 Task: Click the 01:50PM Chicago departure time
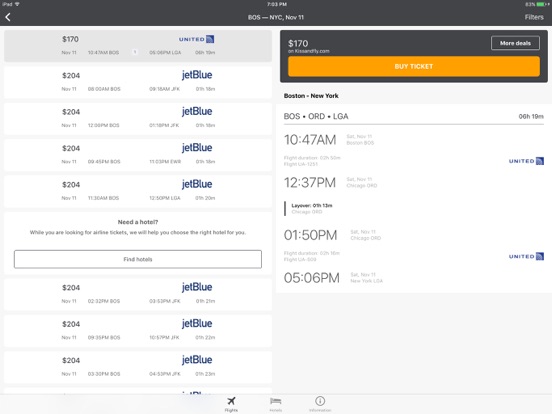(310, 235)
